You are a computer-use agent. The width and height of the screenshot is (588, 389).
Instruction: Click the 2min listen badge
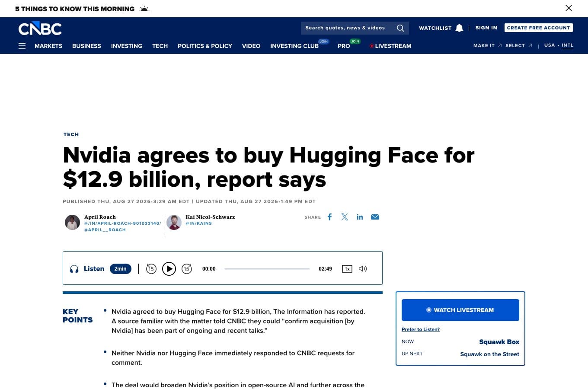(x=121, y=269)
